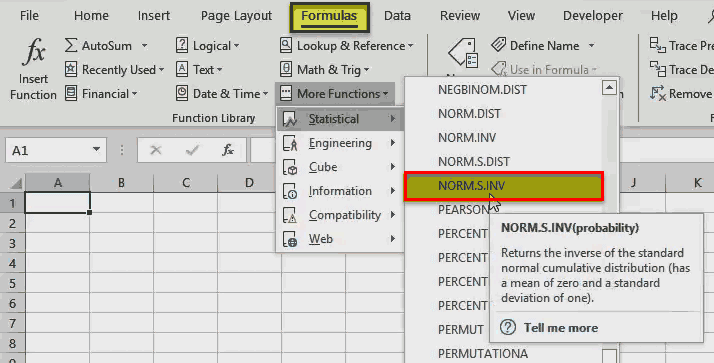Switch to the Developer tab
The image size is (714, 363).
(x=593, y=15)
